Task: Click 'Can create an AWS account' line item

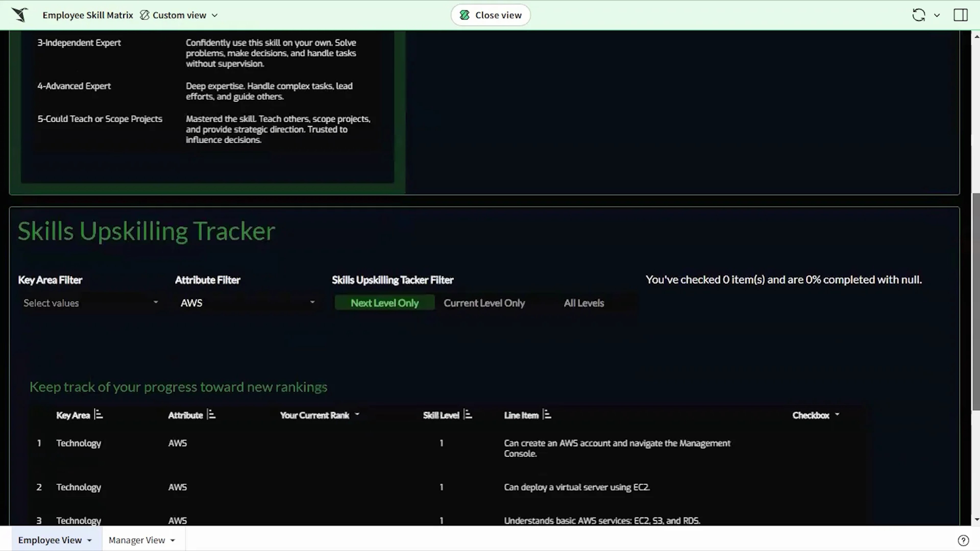Action: 617,448
